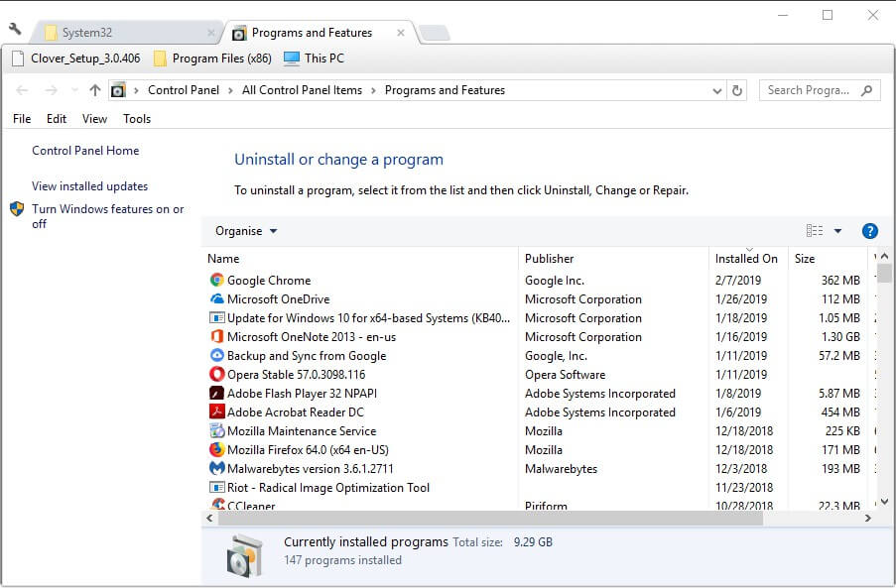Open the Organise dropdown
The image size is (896, 588).
(246, 231)
